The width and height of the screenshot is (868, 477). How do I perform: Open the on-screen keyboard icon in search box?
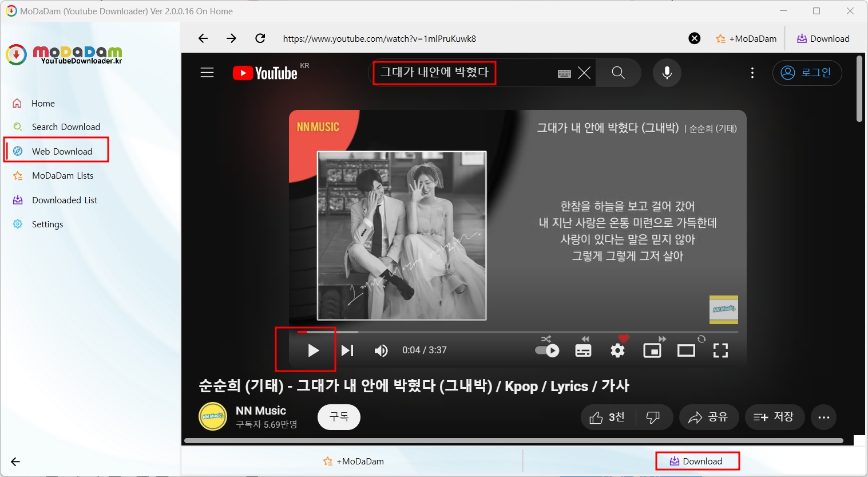tap(564, 73)
